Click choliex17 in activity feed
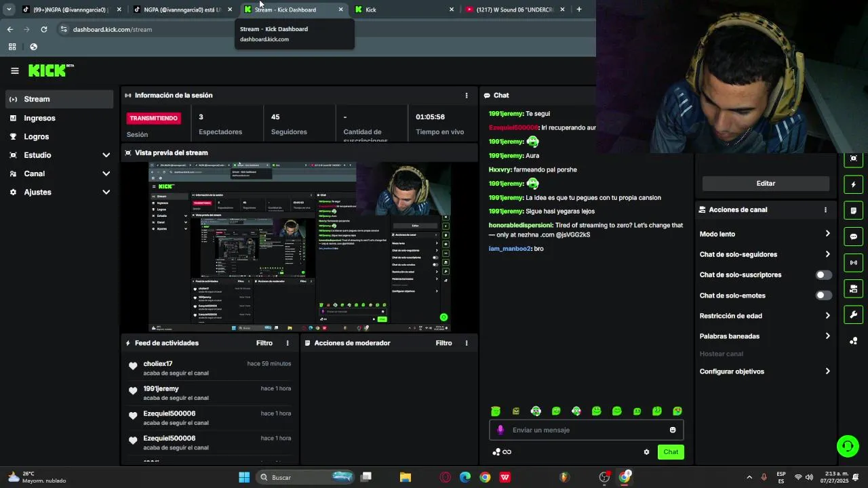Screen dimensions: 868x488 tap(158, 364)
